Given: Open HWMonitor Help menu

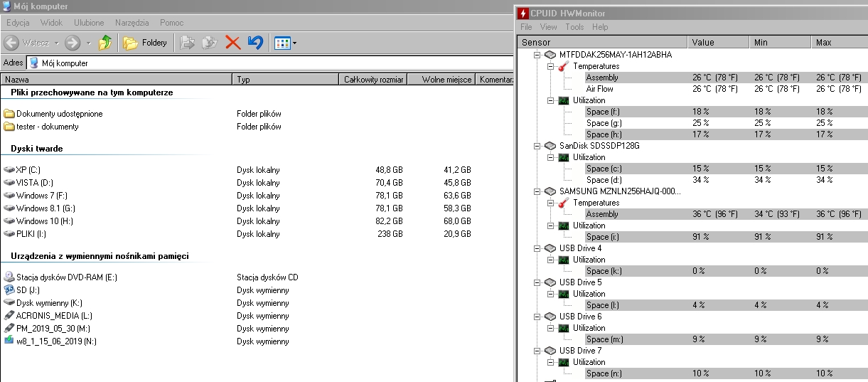Looking at the screenshot, I should pyautogui.click(x=600, y=27).
